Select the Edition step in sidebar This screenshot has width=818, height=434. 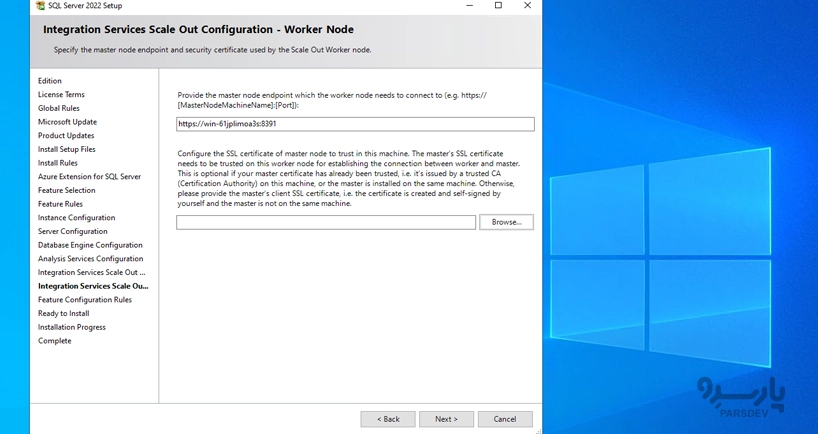click(50, 81)
